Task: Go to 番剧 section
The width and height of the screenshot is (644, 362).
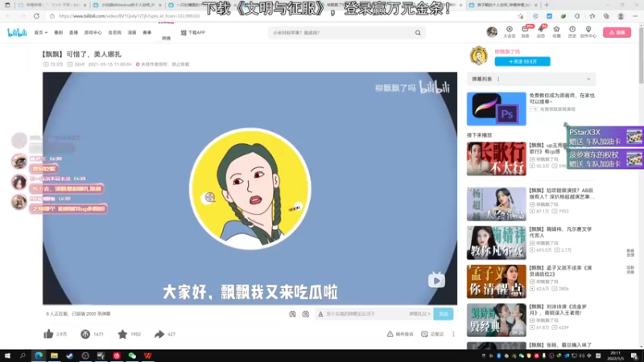Action: pyautogui.click(x=58, y=32)
